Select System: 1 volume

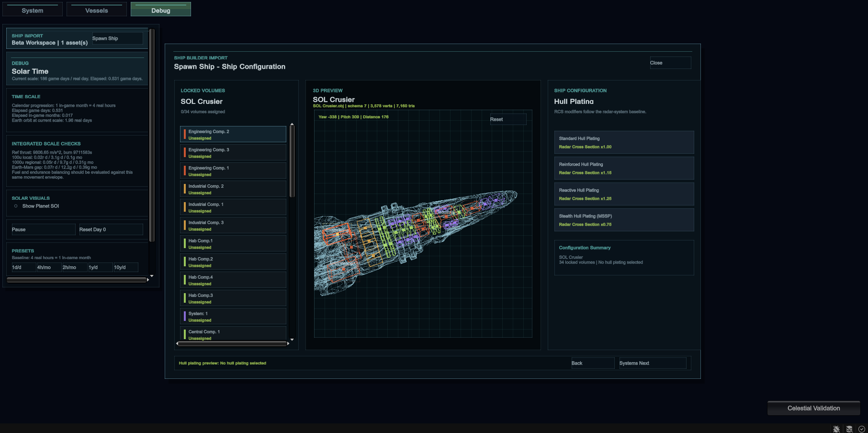[233, 317]
